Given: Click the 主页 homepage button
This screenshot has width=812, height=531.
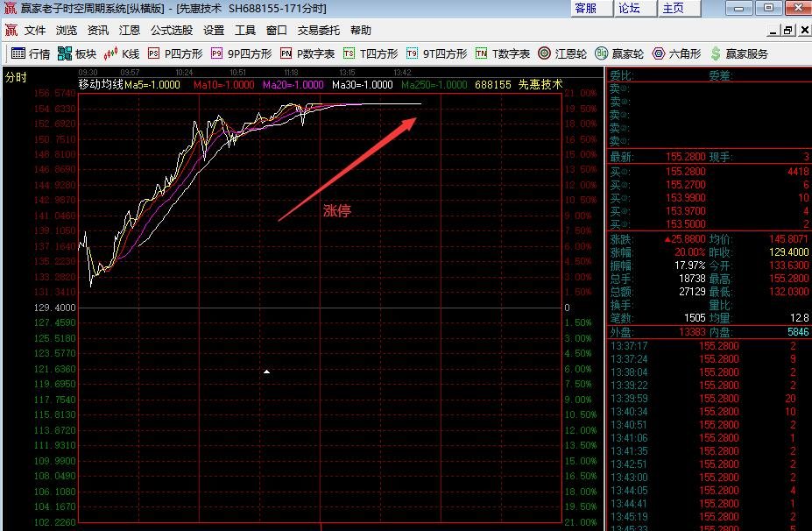Looking at the screenshot, I should [x=679, y=8].
